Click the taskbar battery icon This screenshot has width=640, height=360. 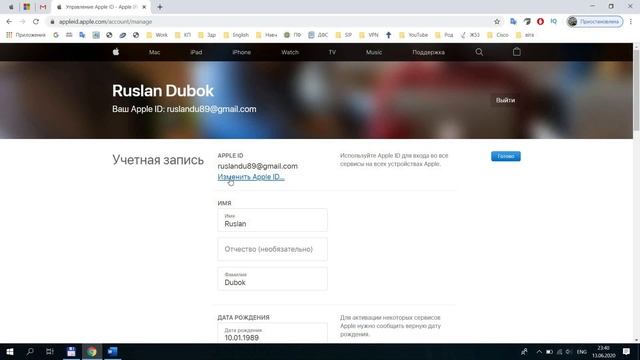click(549, 351)
